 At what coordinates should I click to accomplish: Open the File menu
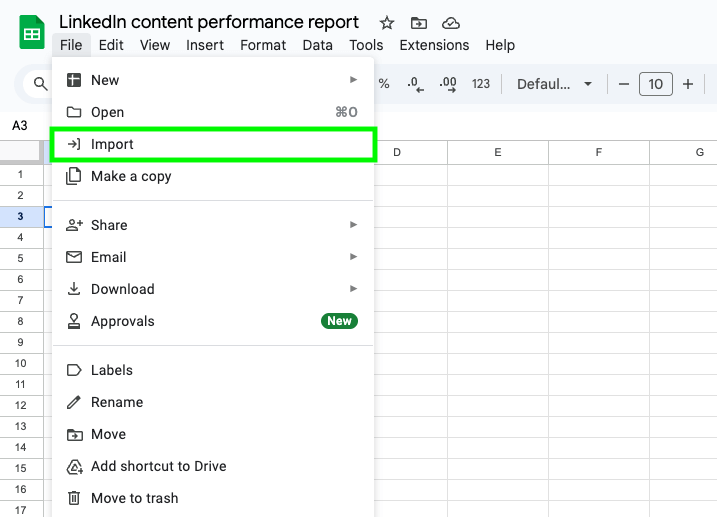(x=71, y=45)
